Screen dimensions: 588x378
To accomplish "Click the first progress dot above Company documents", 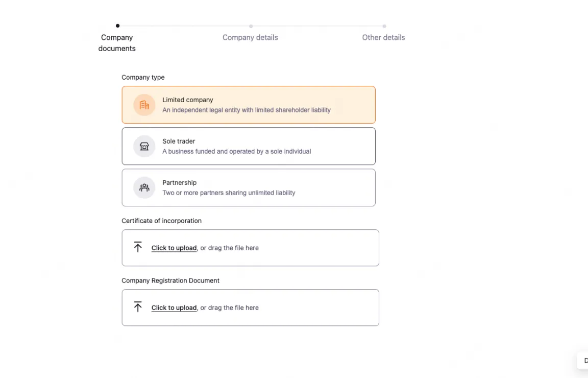I will click(117, 26).
